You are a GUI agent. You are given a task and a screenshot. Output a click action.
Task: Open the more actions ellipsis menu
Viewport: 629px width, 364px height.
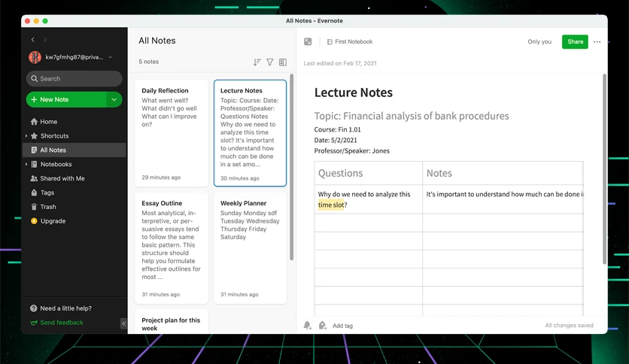(x=597, y=41)
